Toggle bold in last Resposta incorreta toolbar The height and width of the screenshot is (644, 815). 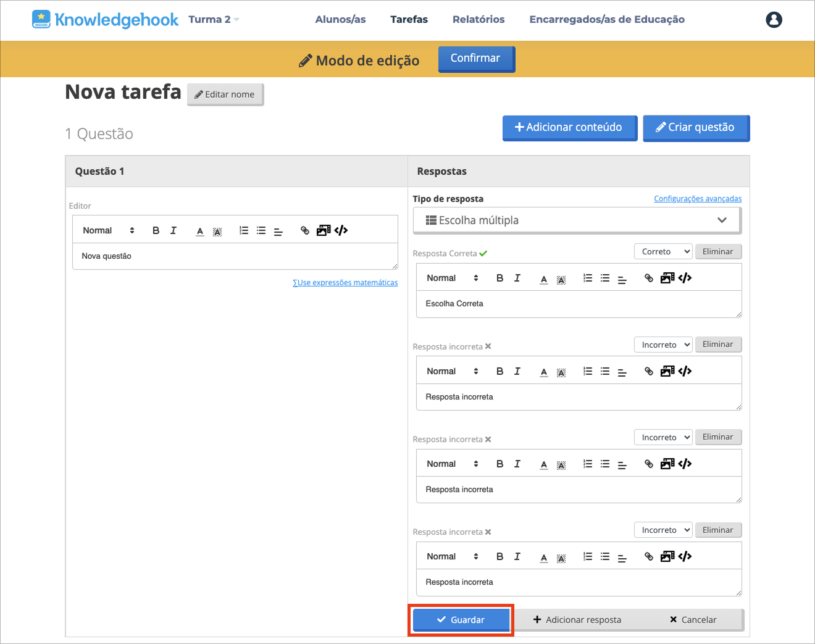point(500,556)
